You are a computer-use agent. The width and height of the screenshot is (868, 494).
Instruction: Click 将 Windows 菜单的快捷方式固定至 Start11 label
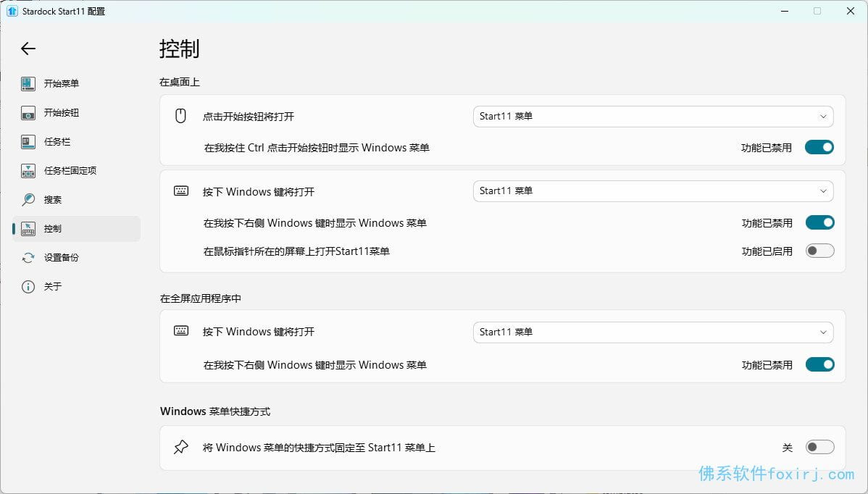pos(319,448)
